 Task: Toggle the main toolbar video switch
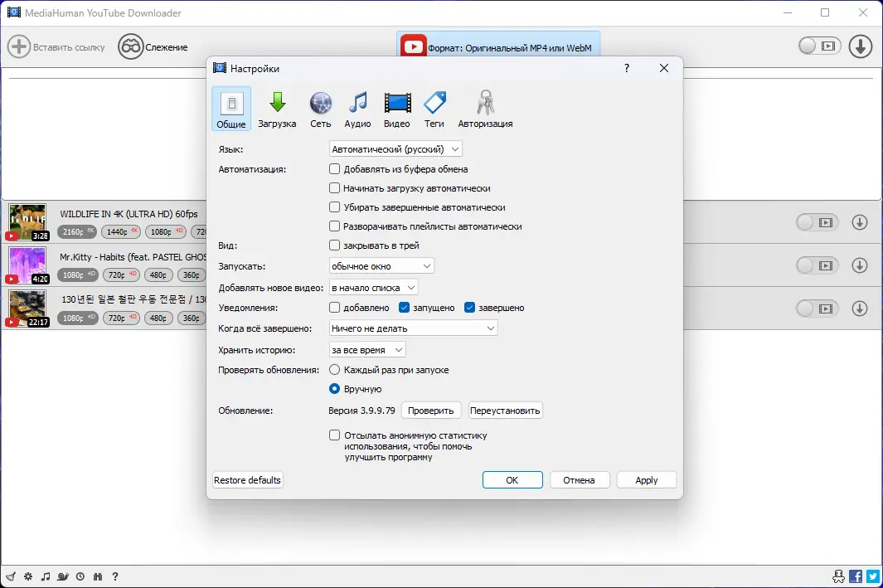point(819,46)
